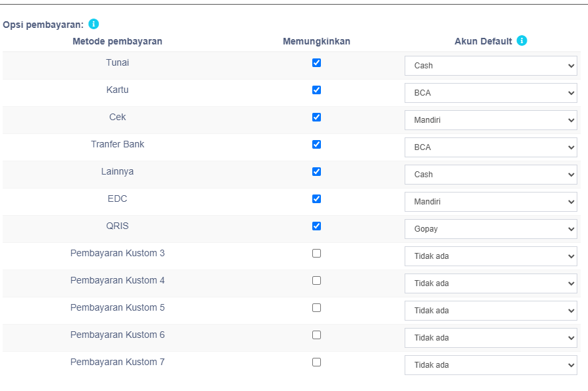
Task: Toggle the QRIS checkbox off
Action: coord(316,226)
